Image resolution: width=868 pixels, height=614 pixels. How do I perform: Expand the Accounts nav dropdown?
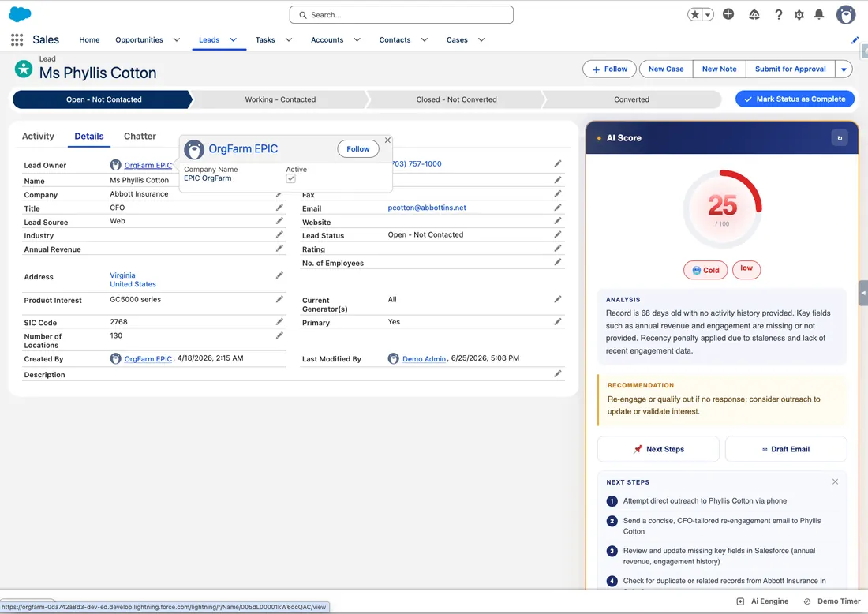(357, 40)
